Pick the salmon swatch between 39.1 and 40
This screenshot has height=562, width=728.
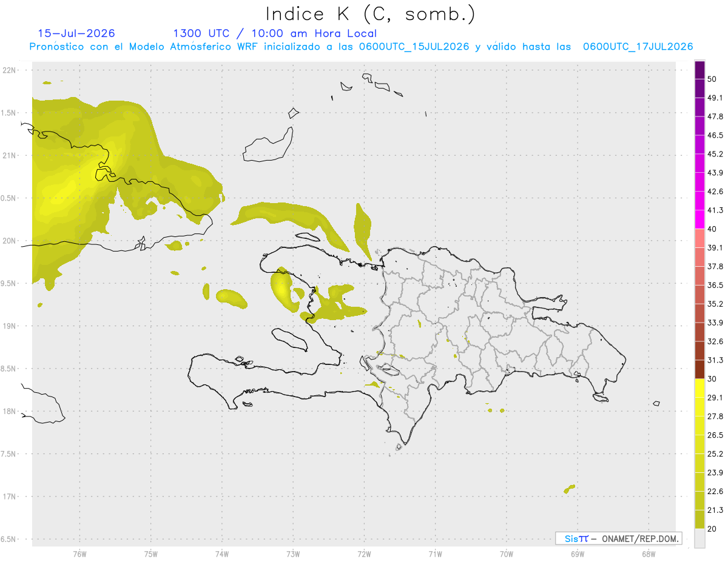click(699, 238)
